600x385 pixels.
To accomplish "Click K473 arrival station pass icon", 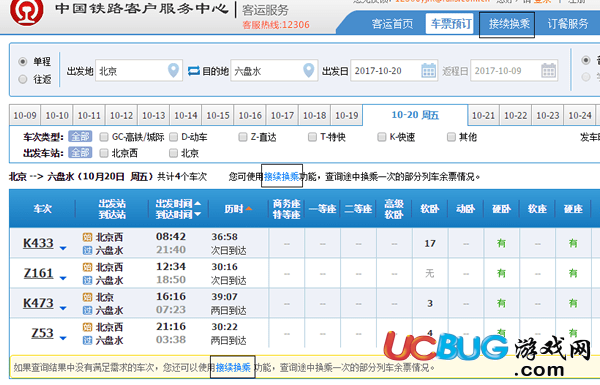I will [x=87, y=310].
